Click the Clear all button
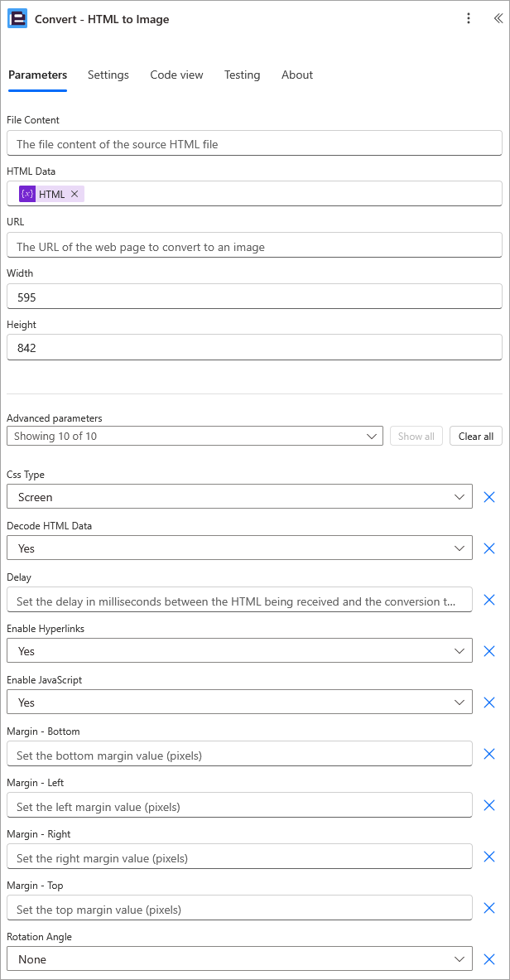The width and height of the screenshot is (510, 980). (475, 437)
